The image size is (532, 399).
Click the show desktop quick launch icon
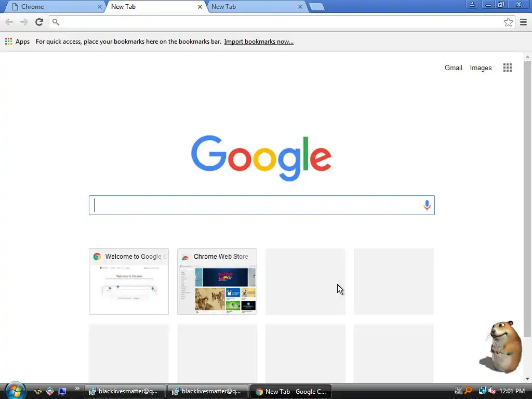tap(62, 391)
